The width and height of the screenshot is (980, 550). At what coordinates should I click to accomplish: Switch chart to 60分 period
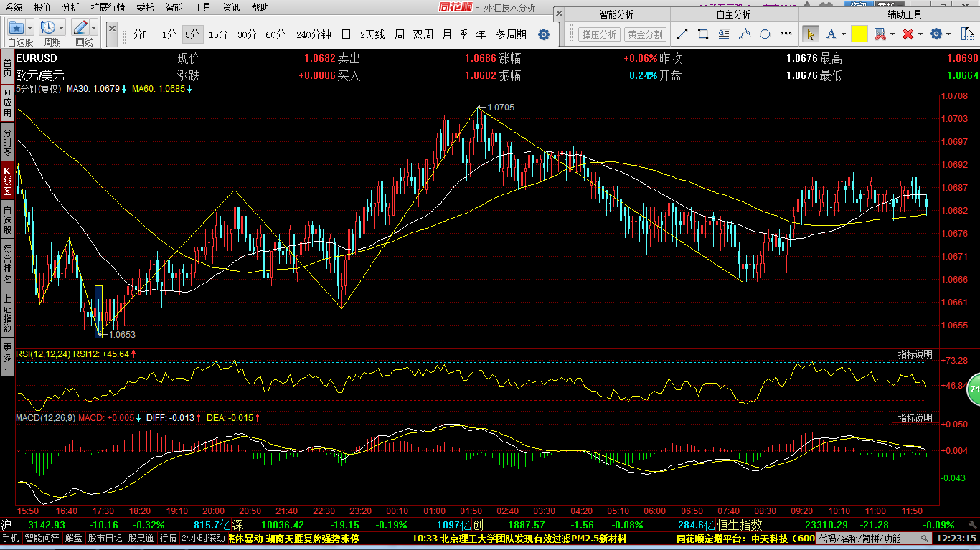[x=275, y=34]
